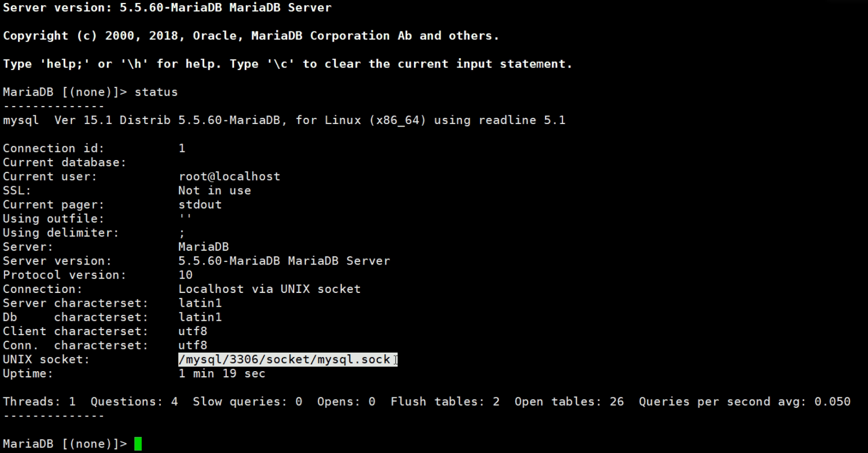Click Client characterset 'utf8' value
The height and width of the screenshot is (453, 868).
[193, 332]
